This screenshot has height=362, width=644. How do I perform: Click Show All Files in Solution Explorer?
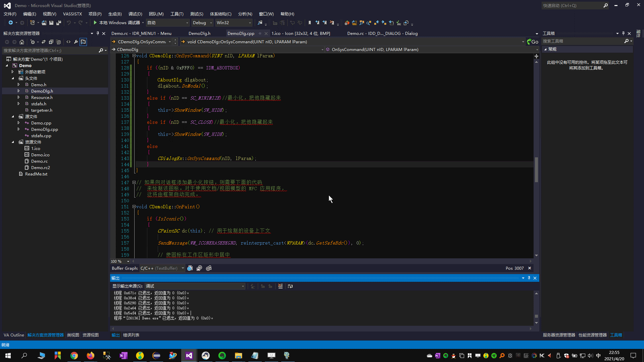point(59,42)
